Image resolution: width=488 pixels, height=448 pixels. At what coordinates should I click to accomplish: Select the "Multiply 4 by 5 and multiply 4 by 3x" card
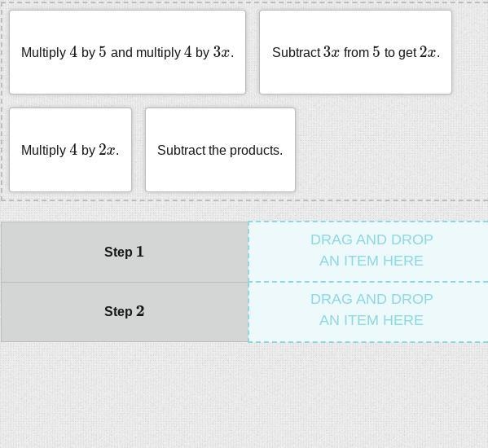(127, 52)
